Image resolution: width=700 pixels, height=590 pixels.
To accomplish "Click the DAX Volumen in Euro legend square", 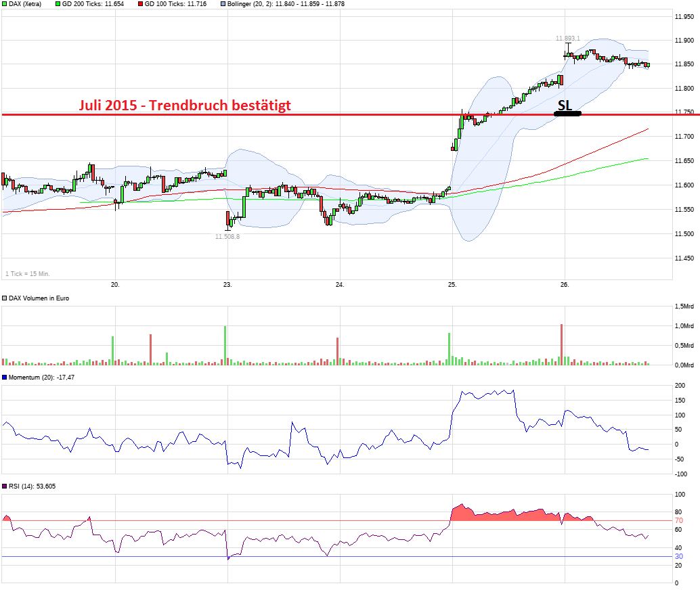I will point(5,298).
